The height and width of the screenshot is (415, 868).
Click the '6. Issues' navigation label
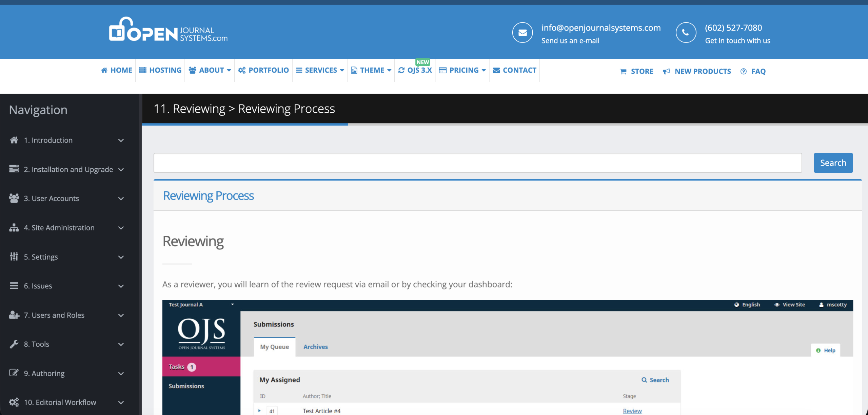pos(38,286)
